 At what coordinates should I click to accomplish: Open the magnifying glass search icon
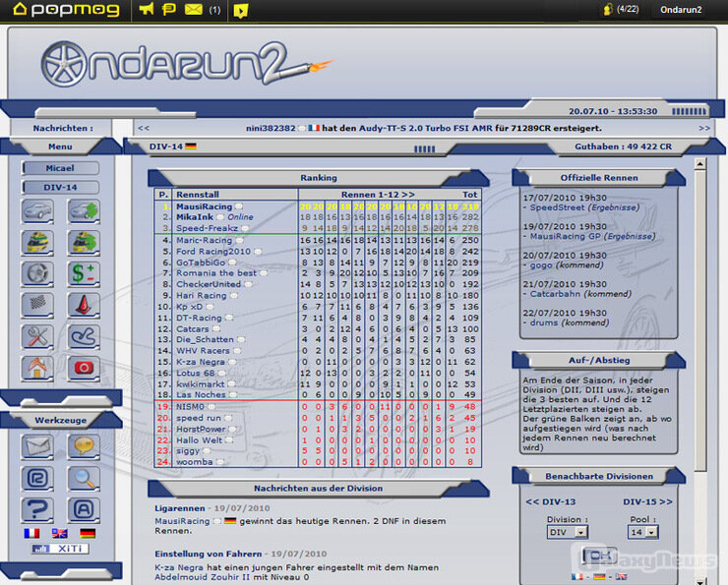tap(84, 479)
